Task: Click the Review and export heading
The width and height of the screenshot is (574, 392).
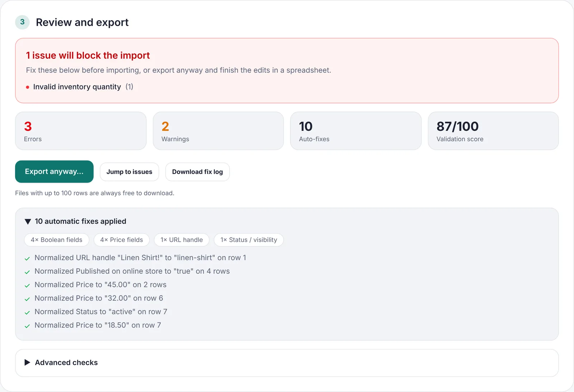Action: [82, 22]
